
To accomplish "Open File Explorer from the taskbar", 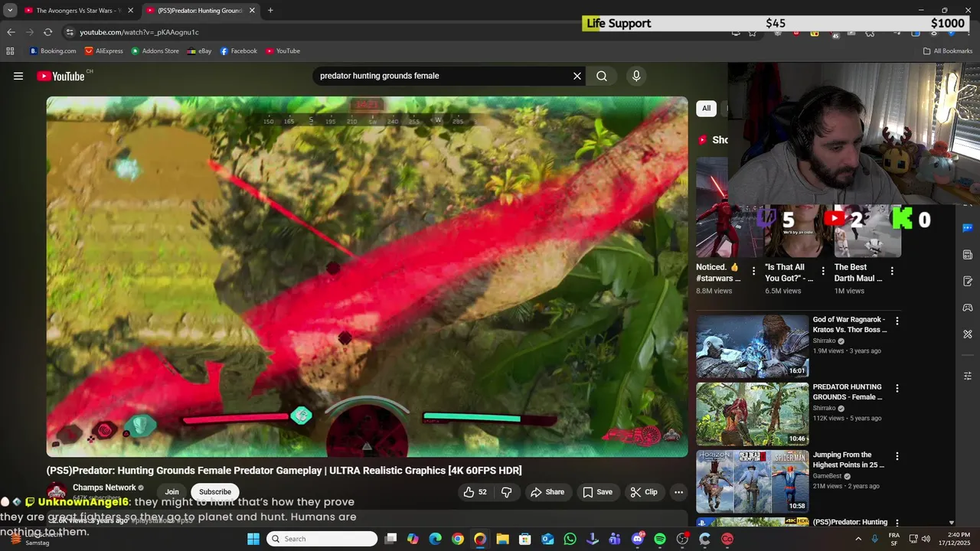I will (502, 539).
